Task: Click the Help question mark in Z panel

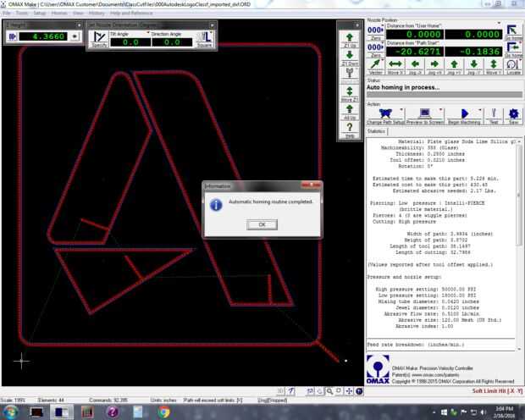Action: click(x=350, y=130)
